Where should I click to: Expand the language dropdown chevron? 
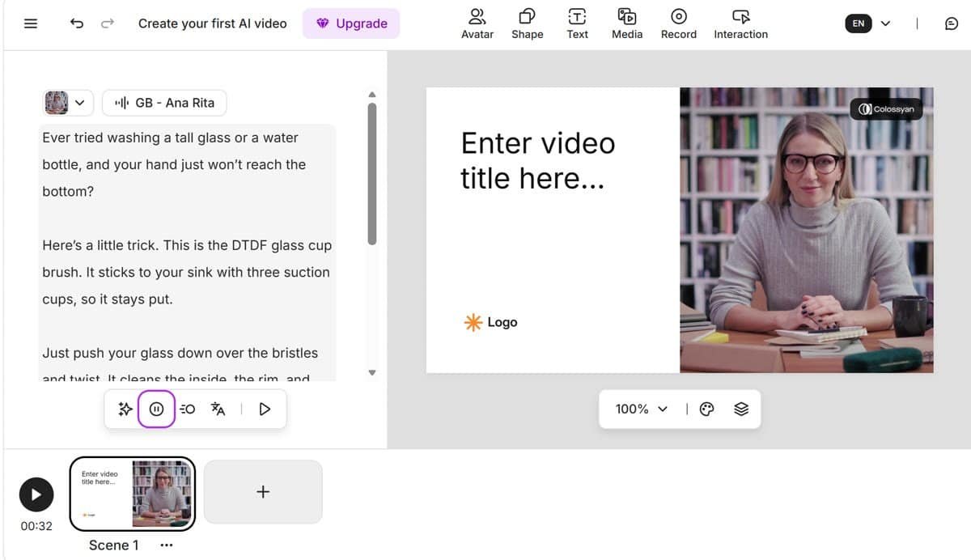point(885,23)
